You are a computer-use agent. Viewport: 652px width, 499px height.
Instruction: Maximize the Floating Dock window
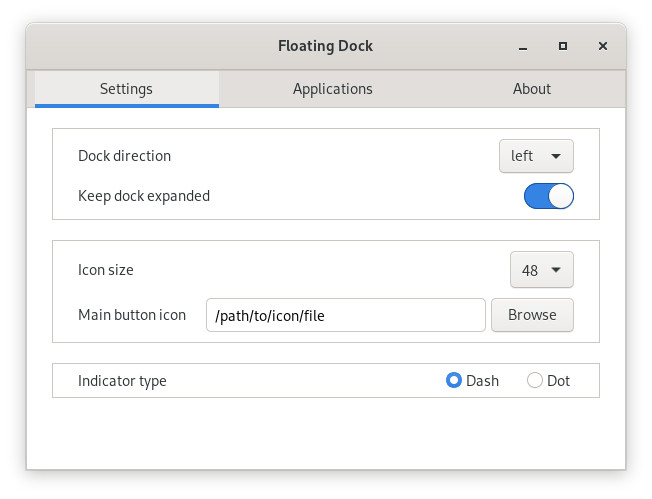[563, 46]
